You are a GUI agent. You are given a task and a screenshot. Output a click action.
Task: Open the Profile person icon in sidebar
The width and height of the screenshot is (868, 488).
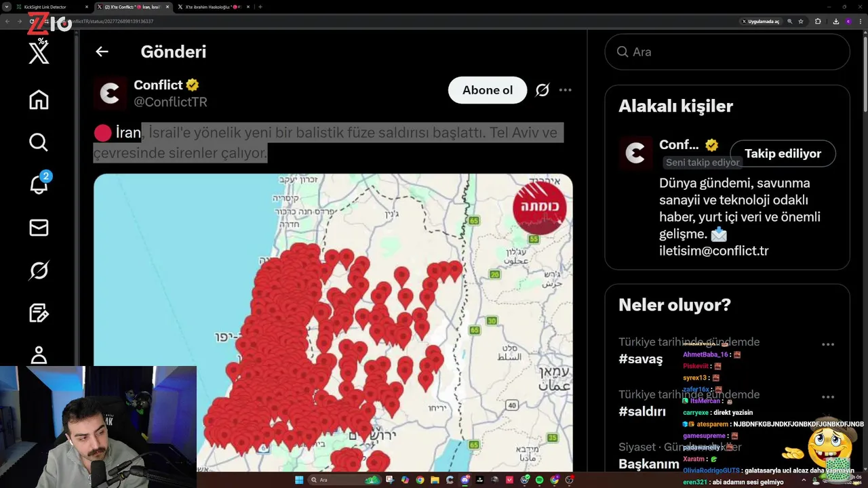point(39,354)
